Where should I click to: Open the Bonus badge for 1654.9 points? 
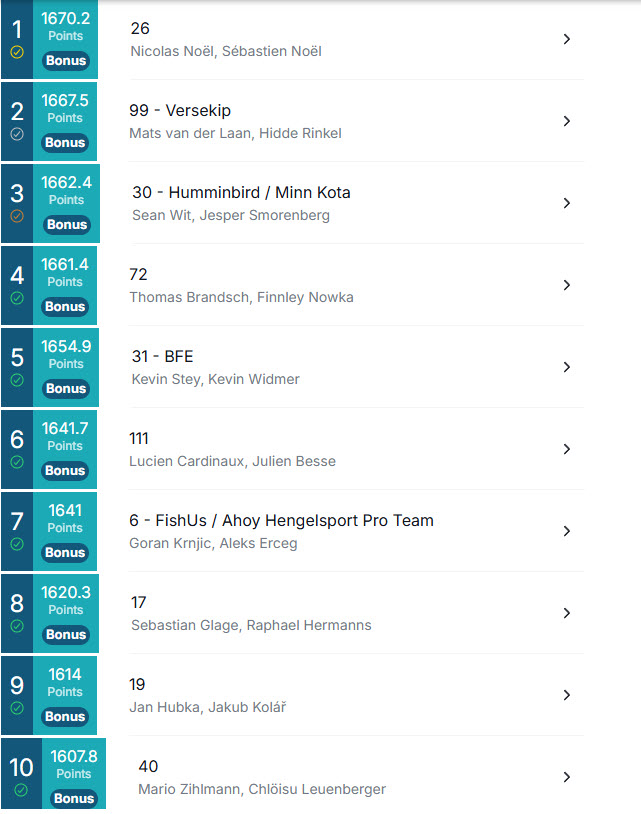pos(66,389)
